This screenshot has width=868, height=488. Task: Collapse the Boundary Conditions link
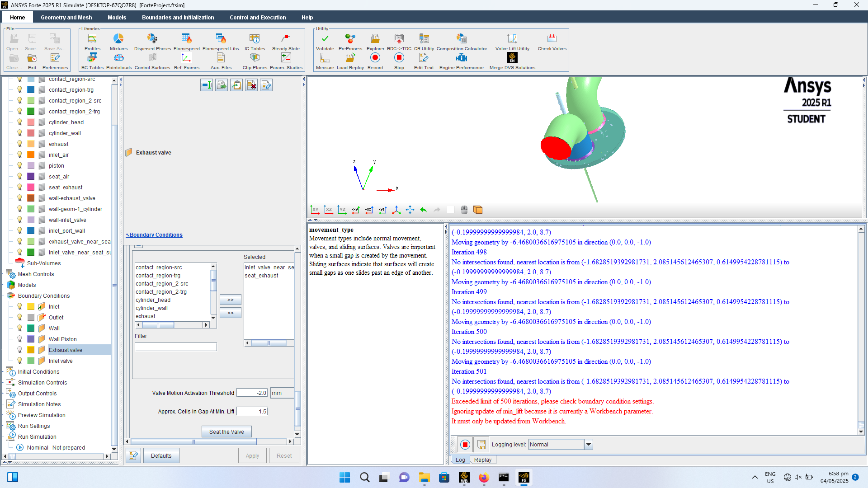154,235
